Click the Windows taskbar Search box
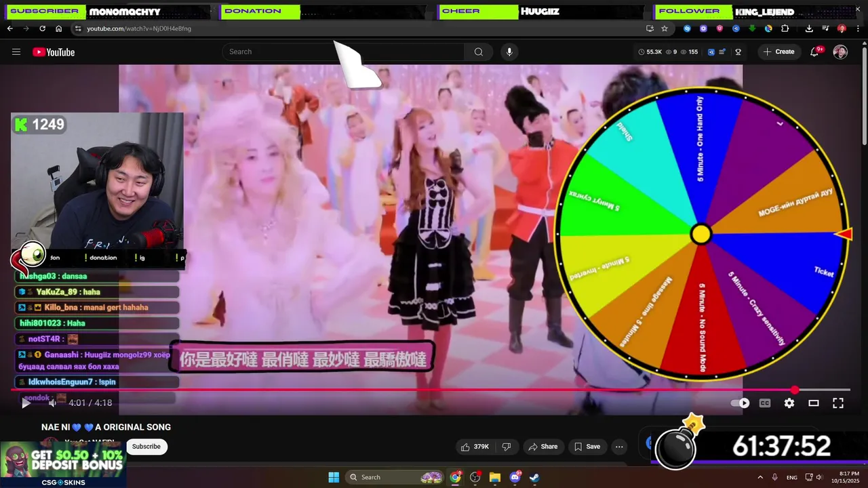Image resolution: width=868 pixels, height=488 pixels. pos(395,477)
